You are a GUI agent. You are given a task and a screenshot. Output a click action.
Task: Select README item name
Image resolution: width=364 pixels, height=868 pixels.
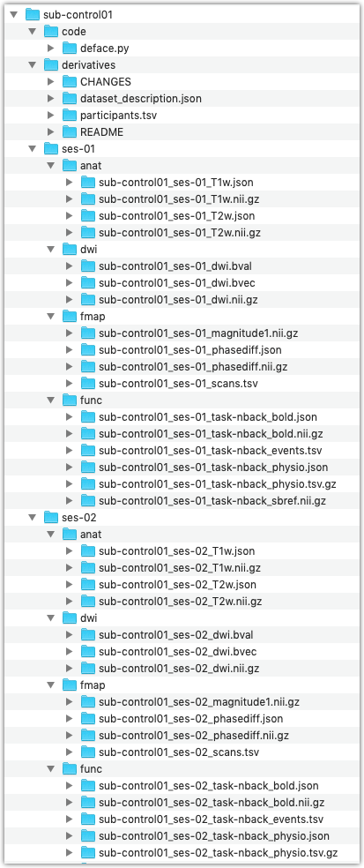point(101,132)
